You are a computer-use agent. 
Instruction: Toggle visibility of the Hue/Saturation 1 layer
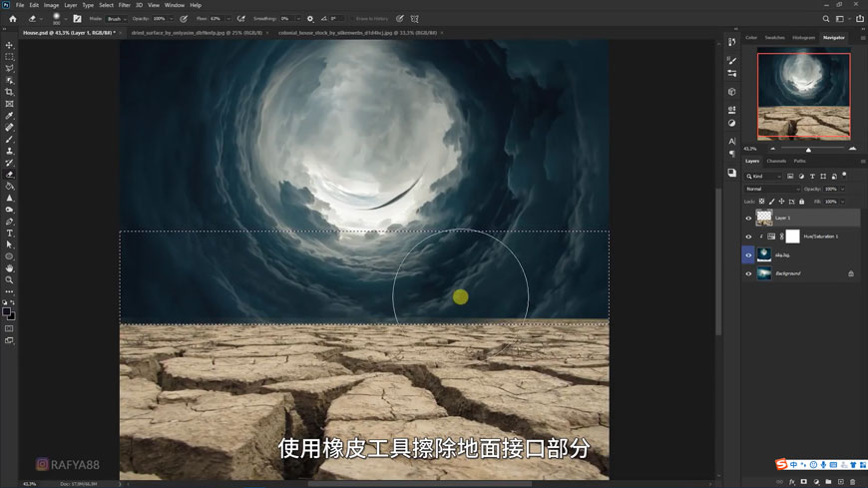pyautogui.click(x=748, y=237)
